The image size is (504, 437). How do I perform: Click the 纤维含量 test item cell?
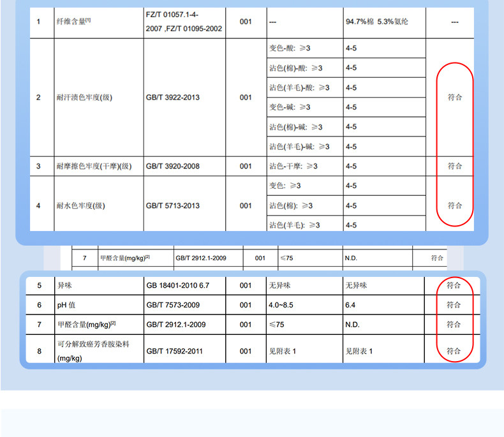74,22
